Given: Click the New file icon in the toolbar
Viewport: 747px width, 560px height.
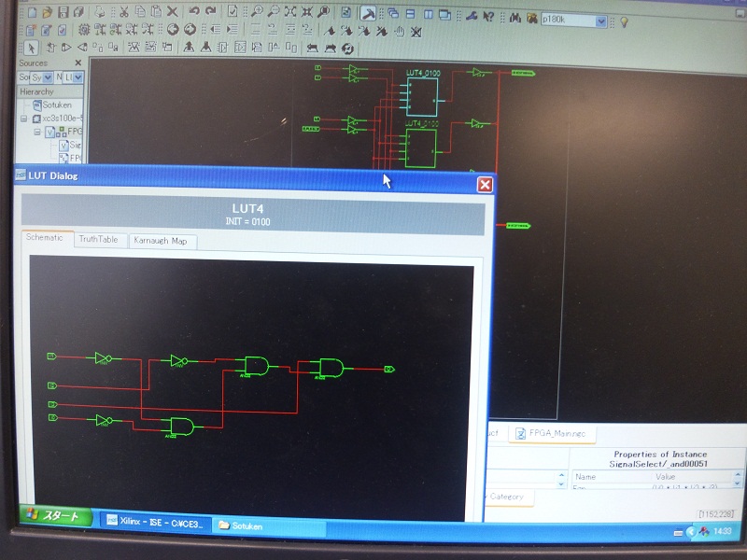Looking at the screenshot, I should pyautogui.click(x=32, y=12).
